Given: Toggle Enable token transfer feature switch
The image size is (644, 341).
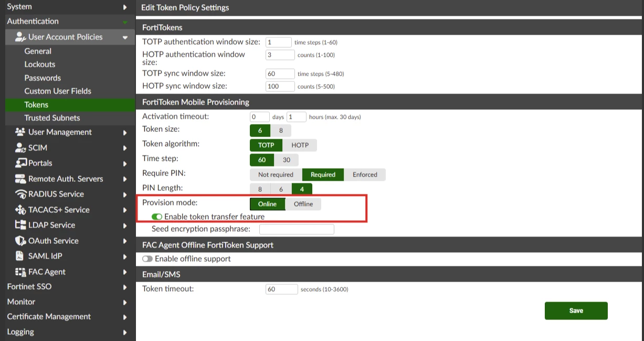Looking at the screenshot, I should pyautogui.click(x=157, y=216).
